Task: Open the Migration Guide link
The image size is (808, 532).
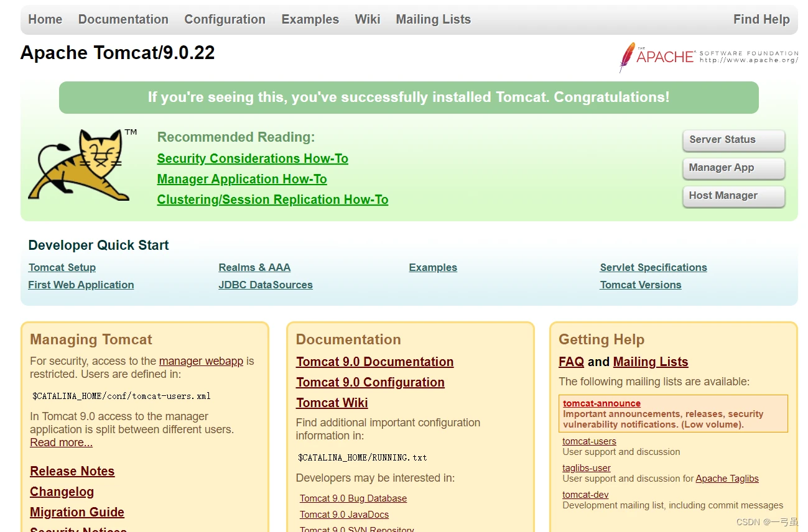Action: tap(77, 512)
